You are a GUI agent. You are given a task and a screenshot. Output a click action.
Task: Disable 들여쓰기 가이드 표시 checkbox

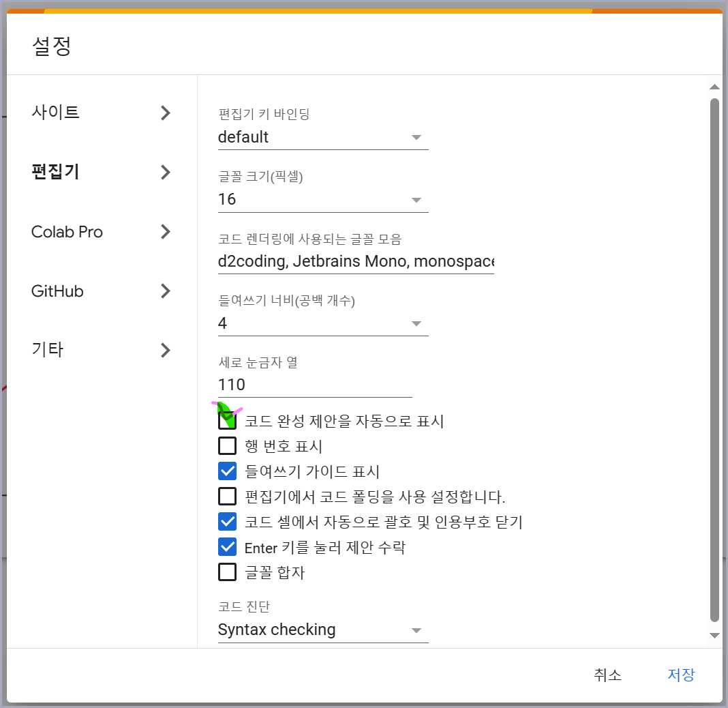(228, 471)
